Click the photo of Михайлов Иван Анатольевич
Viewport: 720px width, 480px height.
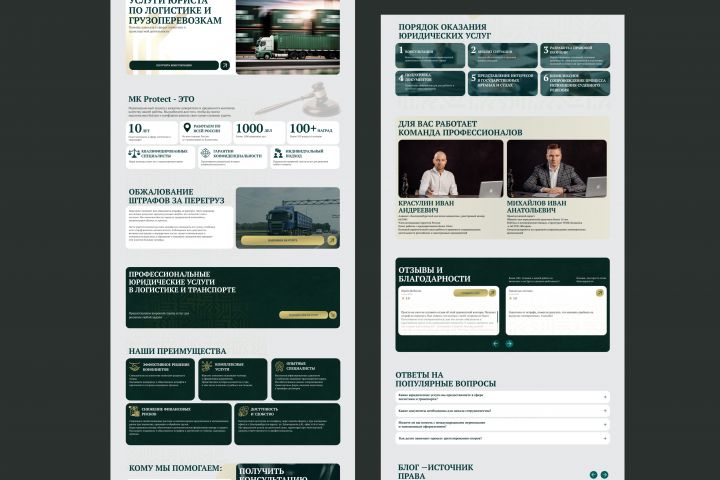coord(557,169)
